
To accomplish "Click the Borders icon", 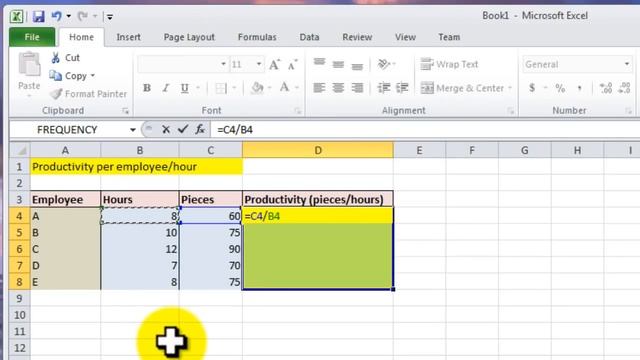I will coord(221,88).
